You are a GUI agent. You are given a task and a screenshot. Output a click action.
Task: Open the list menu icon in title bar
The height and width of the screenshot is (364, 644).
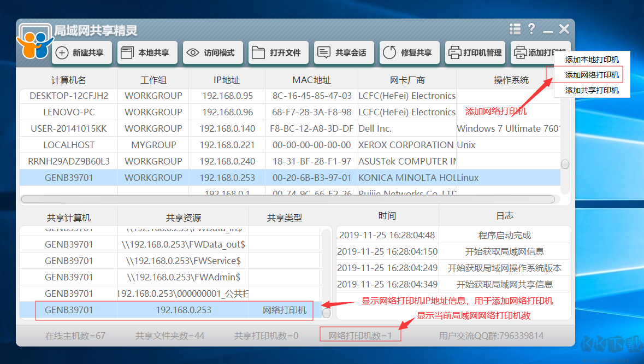pyautogui.click(x=515, y=29)
